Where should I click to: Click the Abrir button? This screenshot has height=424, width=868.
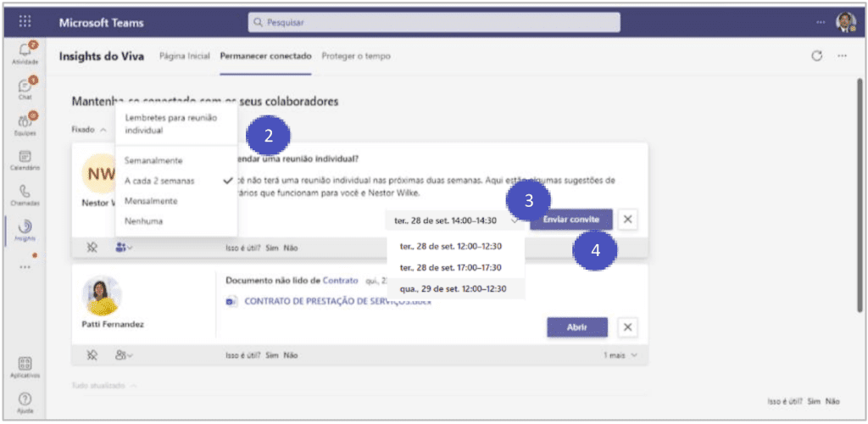[x=576, y=327]
